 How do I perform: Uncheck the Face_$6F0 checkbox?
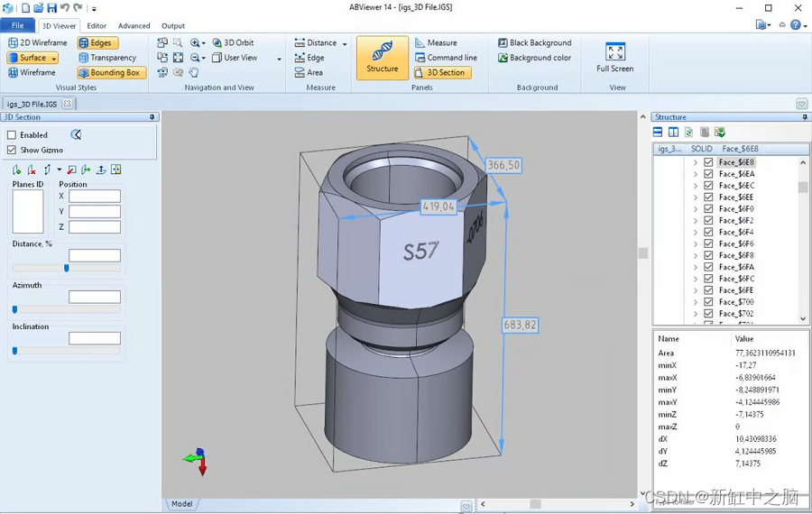(x=708, y=208)
